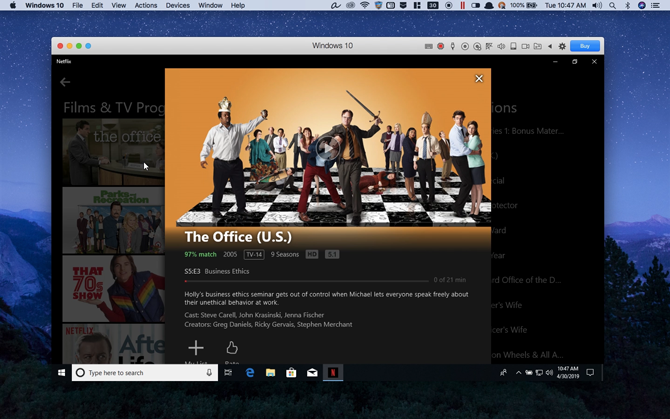Open the Actions menu

[x=146, y=6]
